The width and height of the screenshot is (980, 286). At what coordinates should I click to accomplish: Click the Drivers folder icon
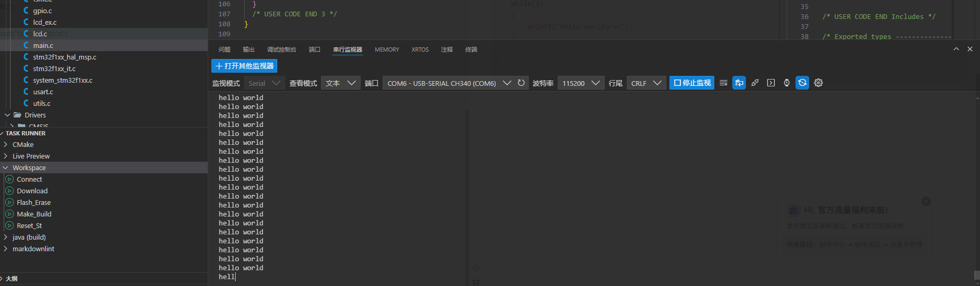coord(17,115)
